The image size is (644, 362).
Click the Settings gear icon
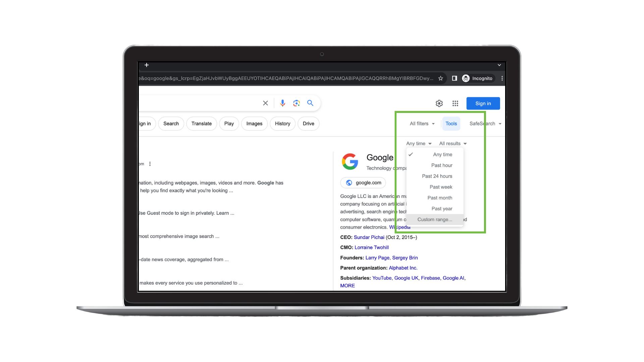coord(439,104)
